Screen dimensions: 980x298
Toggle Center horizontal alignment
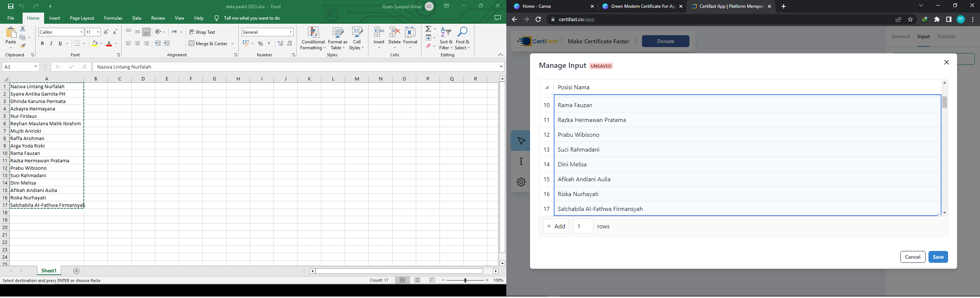tap(138, 44)
